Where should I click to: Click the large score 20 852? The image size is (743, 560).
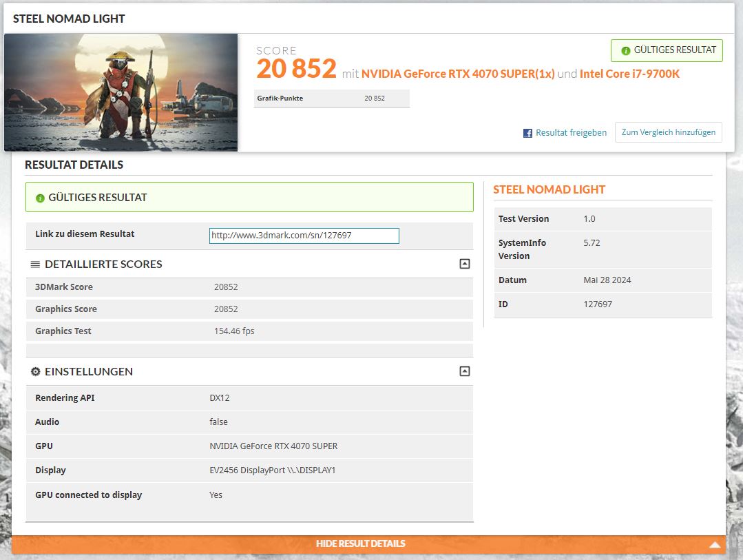297,69
